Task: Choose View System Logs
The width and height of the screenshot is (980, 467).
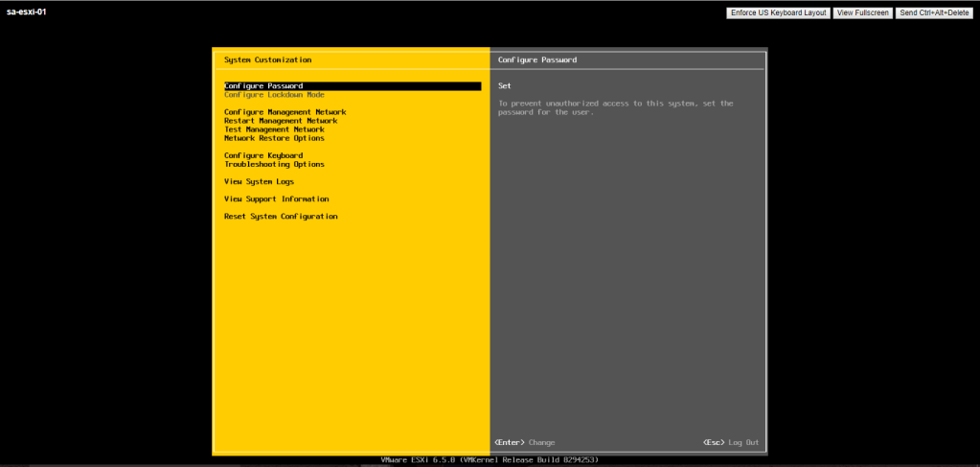Action: tap(259, 181)
